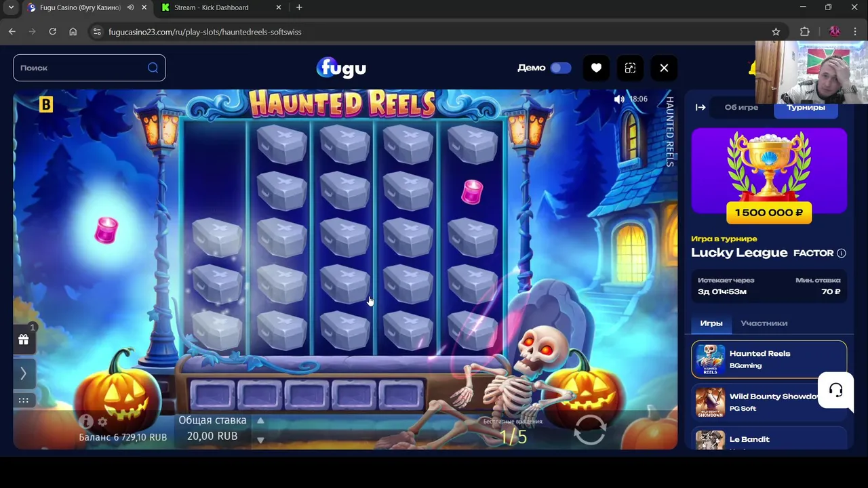Collapse the right tournament panel arrow
868x488 pixels.
tap(701, 107)
